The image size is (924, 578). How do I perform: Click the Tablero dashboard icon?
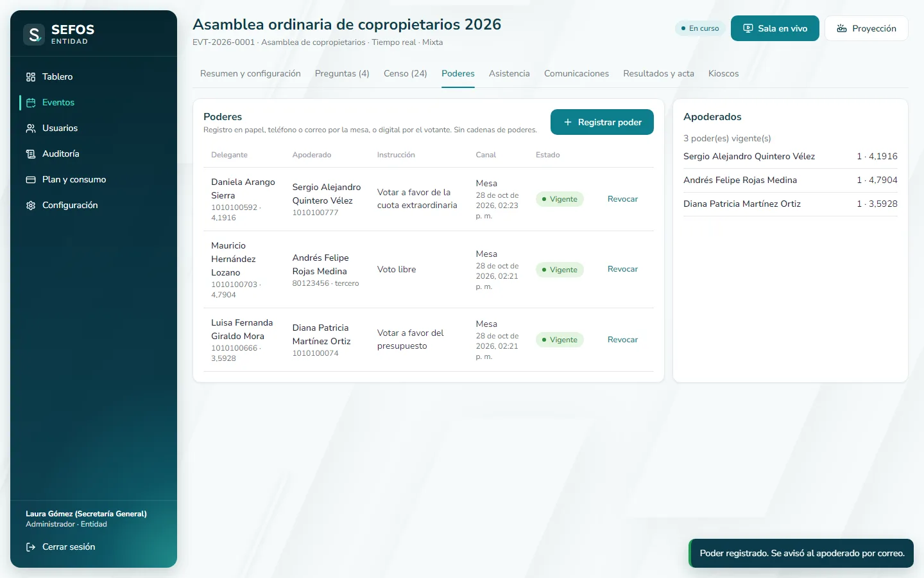[x=31, y=77]
